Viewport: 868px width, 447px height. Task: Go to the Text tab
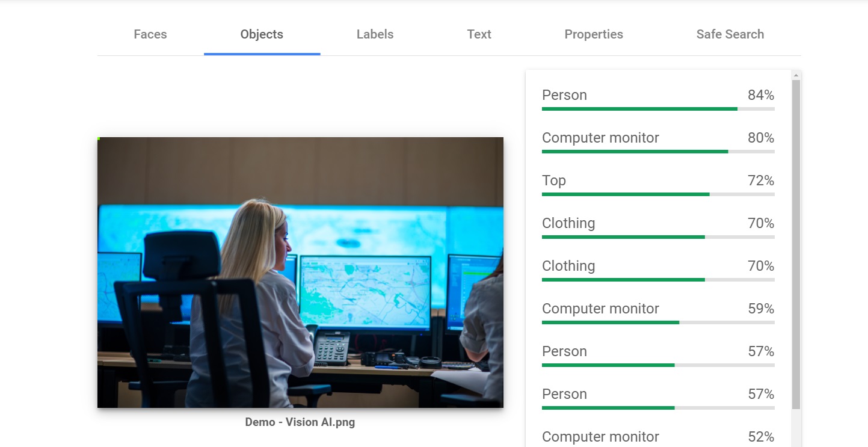point(479,34)
